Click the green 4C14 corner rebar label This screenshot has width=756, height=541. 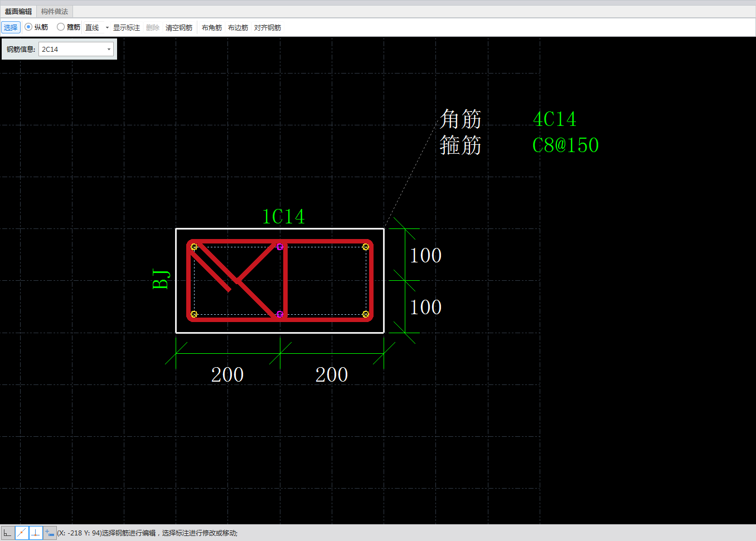555,119
